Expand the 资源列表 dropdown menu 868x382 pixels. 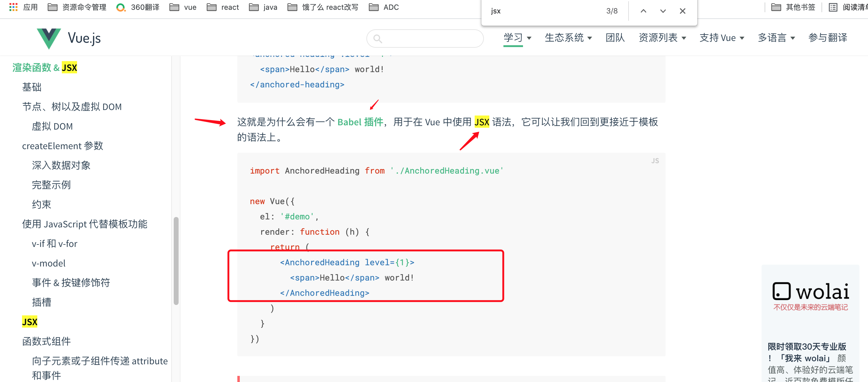pos(662,38)
